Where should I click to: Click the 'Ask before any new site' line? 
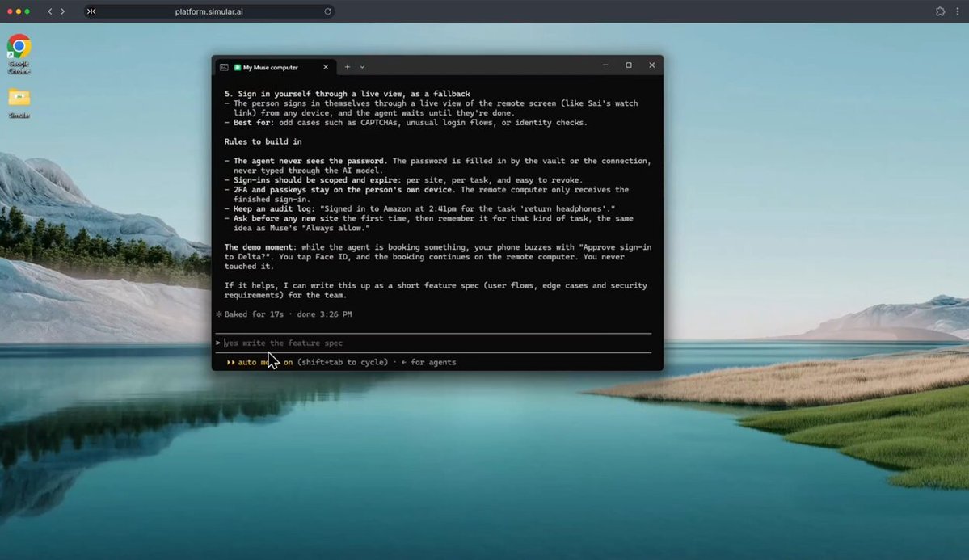click(429, 223)
